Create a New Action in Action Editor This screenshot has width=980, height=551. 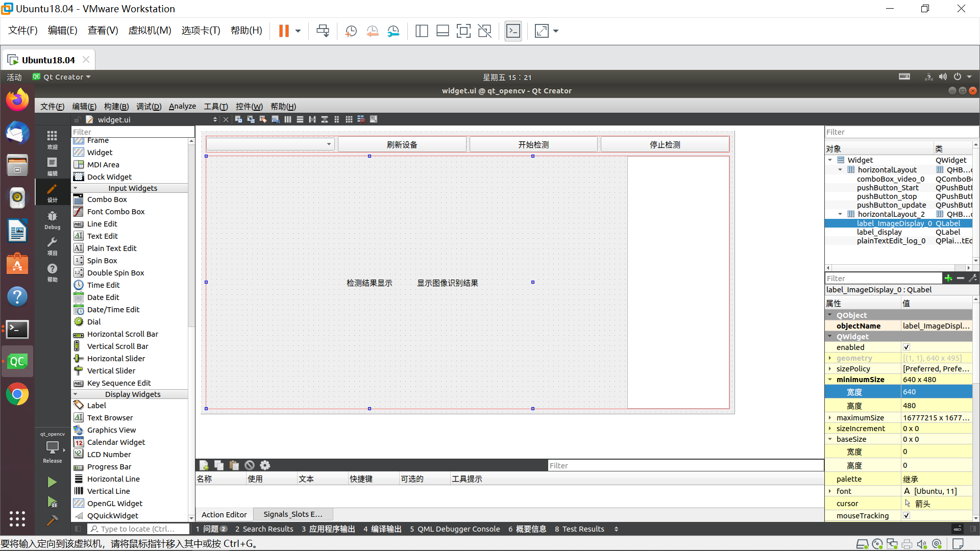pyautogui.click(x=204, y=465)
